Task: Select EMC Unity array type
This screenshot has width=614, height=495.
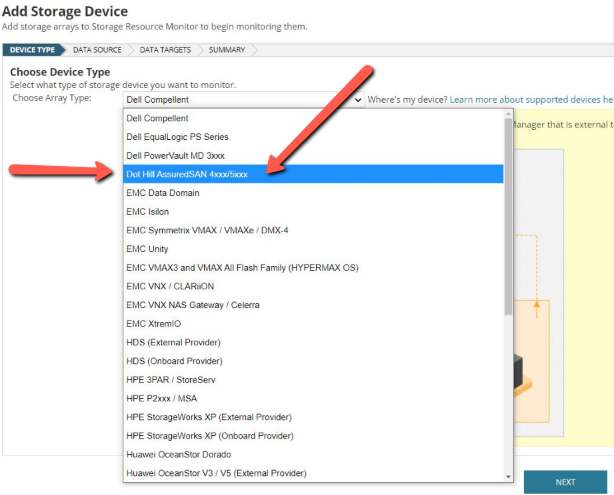Action: click(x=313, y=249)
